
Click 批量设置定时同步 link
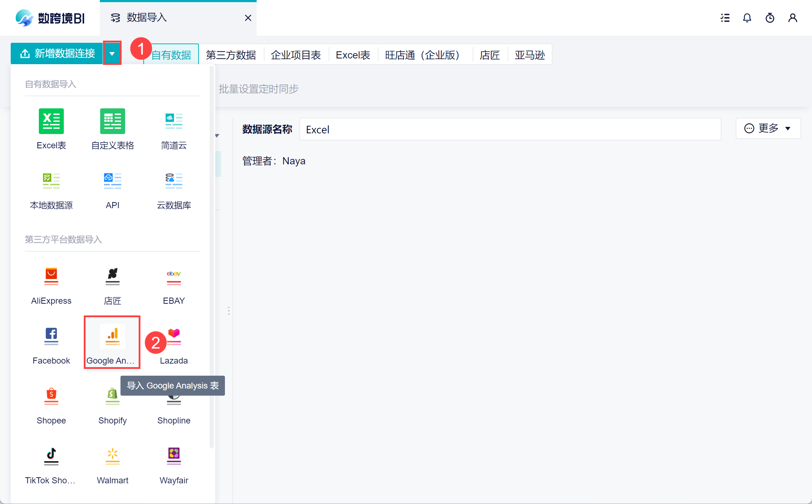pyautogui.click(x=258, y=89)
